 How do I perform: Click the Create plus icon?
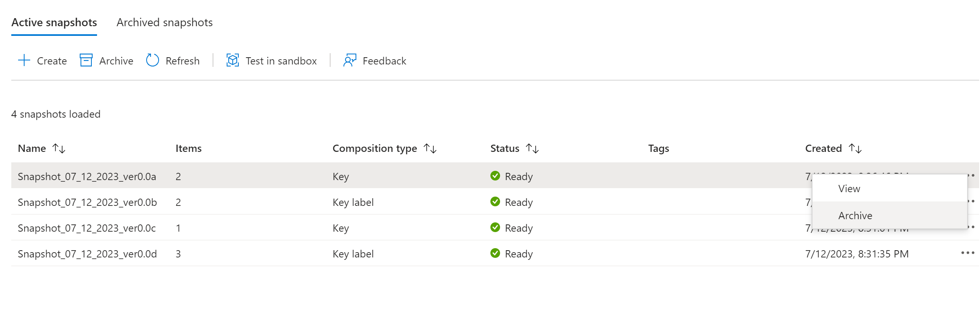click(24, 60)
